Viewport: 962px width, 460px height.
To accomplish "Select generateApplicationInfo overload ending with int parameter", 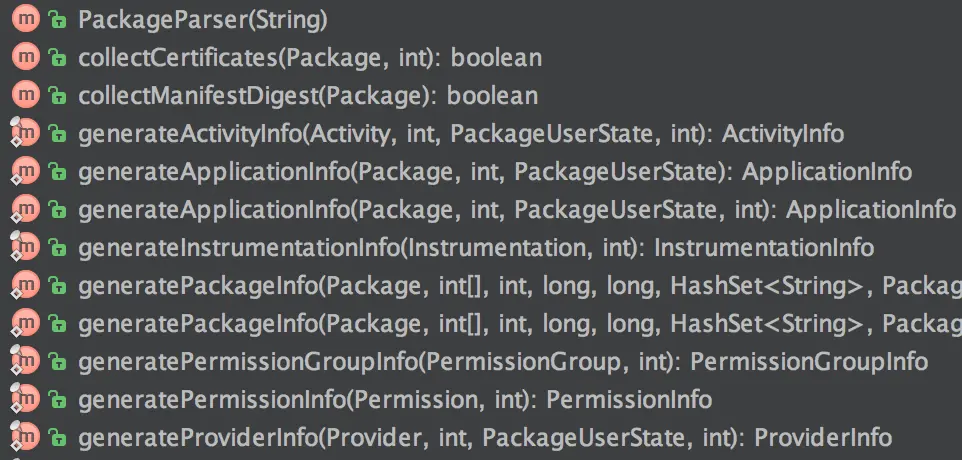I will [x=516, y=210].
